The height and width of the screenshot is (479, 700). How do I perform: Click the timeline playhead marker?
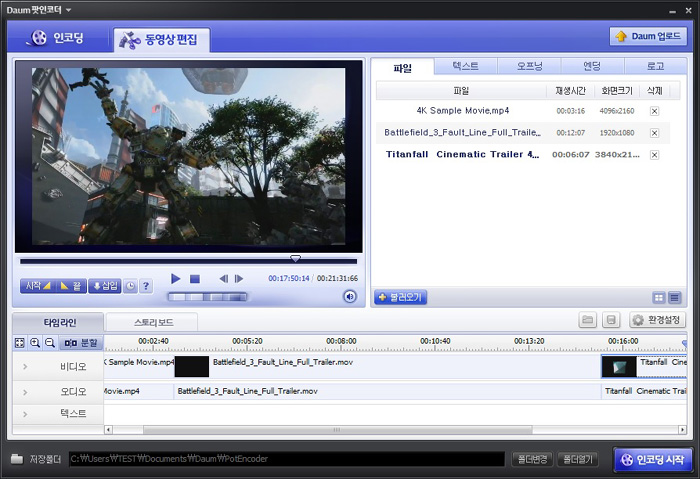[684, 343]
